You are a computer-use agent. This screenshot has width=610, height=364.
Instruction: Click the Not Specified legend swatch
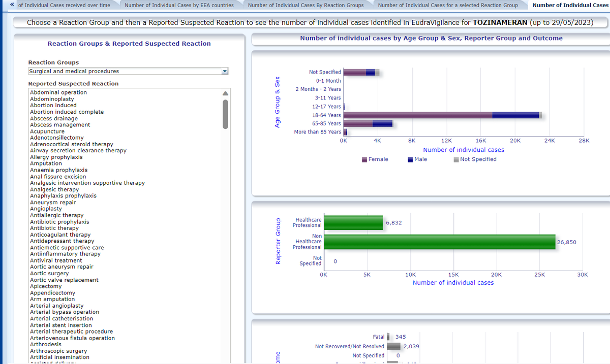point(456,159)
